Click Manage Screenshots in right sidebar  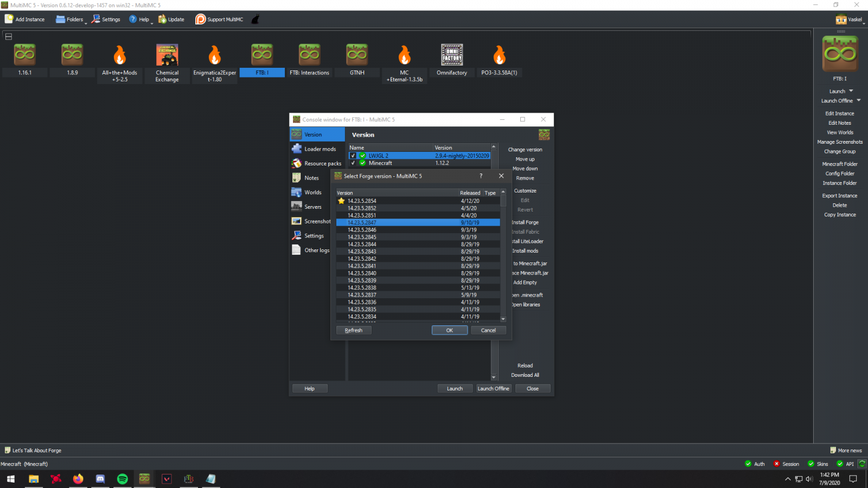tap(840, 142)
